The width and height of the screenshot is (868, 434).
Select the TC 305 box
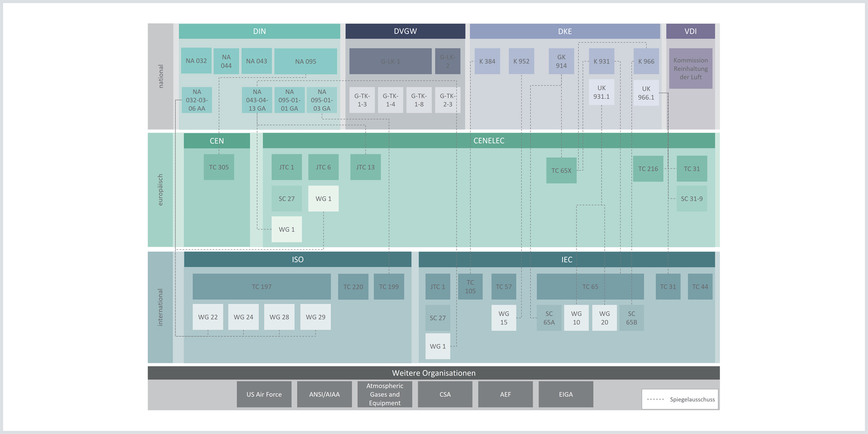pyautogui.click(x=219, y=167)
